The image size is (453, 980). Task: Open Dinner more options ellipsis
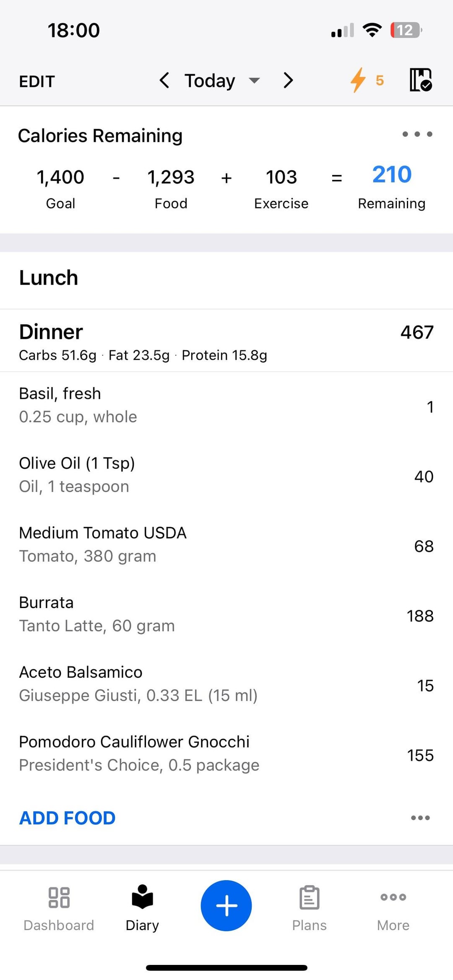pos(420,818)
